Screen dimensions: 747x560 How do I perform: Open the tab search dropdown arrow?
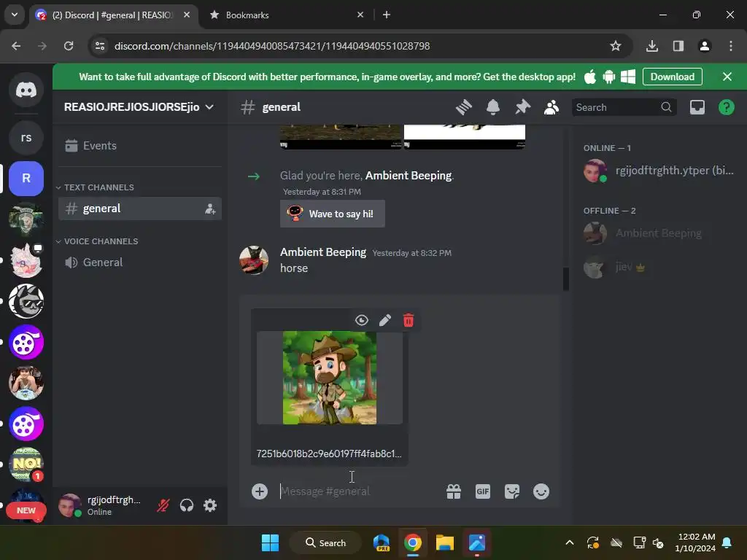pyautogui.click(x=15, y=15)
